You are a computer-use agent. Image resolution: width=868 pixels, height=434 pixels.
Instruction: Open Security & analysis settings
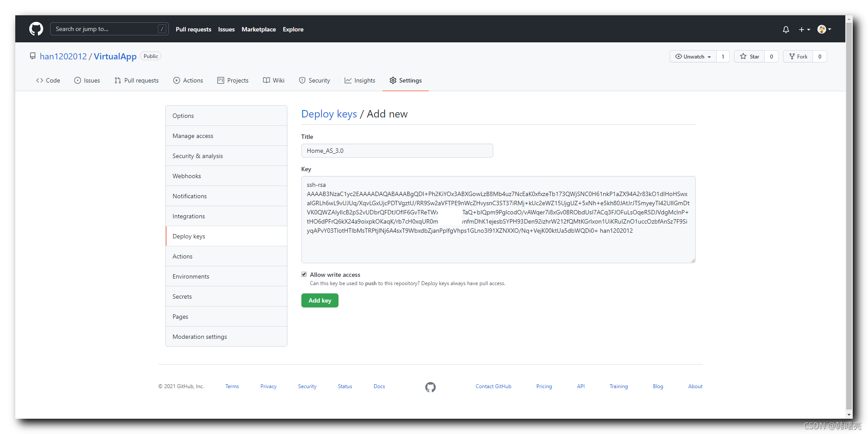pyautogui.click(x=226, y=156)
